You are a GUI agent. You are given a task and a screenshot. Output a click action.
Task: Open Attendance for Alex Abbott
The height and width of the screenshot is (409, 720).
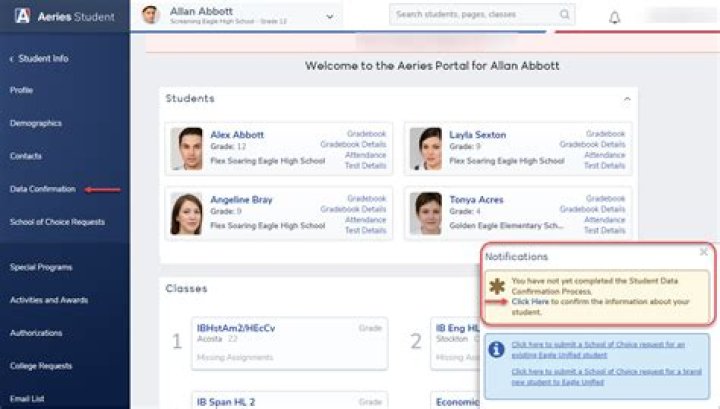pos(366,155)
